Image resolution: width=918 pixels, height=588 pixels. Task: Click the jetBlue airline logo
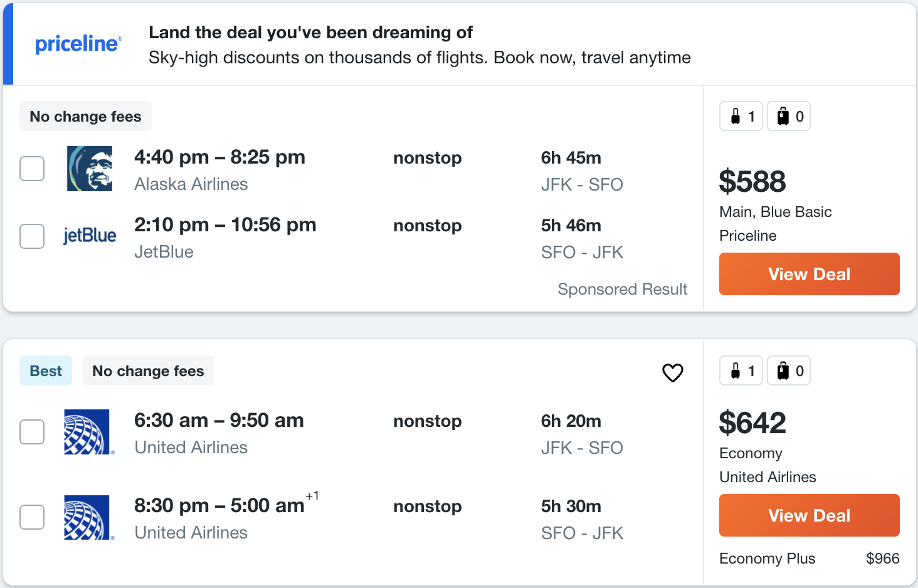pos(90,236)
